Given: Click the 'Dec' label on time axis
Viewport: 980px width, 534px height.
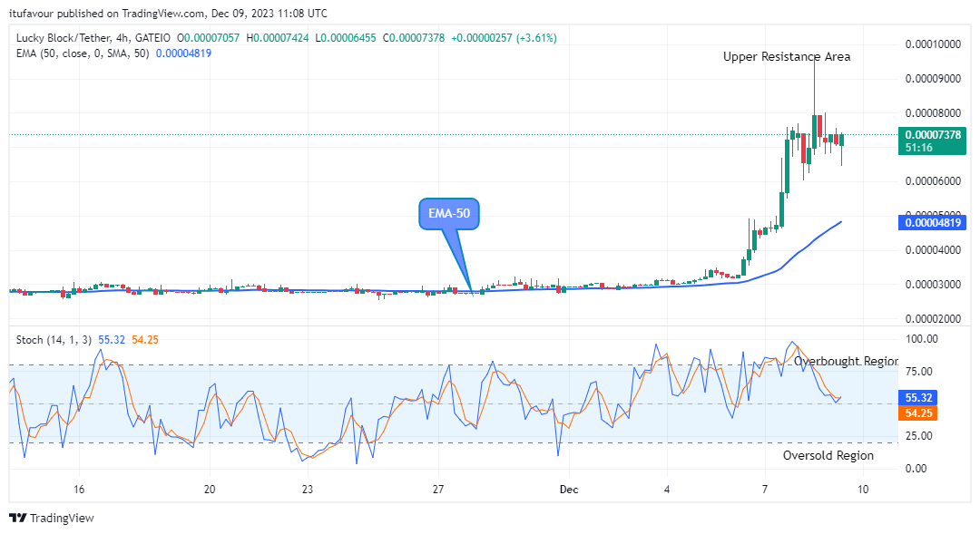Looking at the screenshot, I should [569, 489].
